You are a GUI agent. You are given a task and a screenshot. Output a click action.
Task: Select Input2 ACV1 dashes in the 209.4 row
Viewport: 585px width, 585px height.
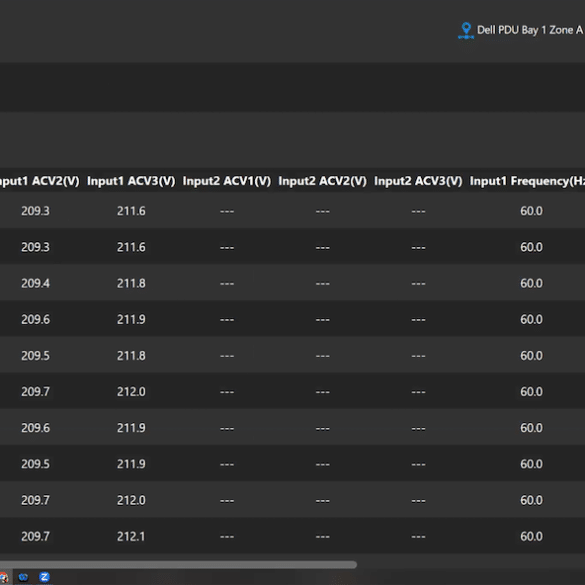tap(227, 284)
